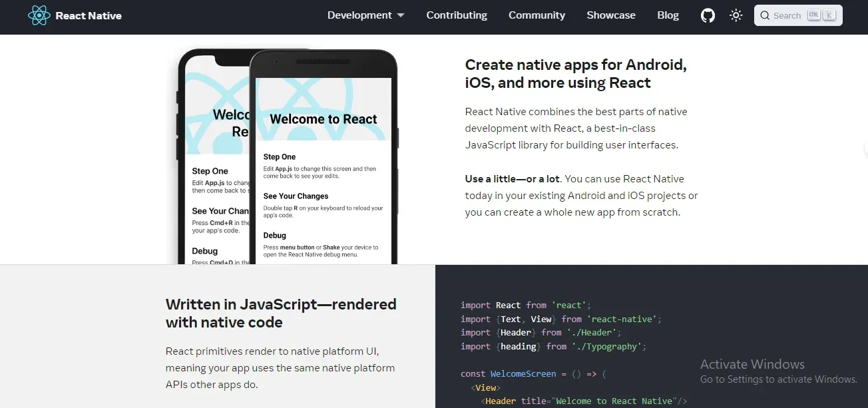
Task: Click the 'Welcome to React' text on phone
Action: tap(324, 118)
